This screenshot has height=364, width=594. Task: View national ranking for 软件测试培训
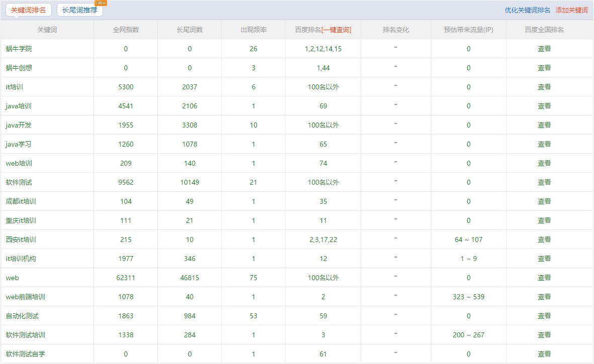click(x=544, y=335)
